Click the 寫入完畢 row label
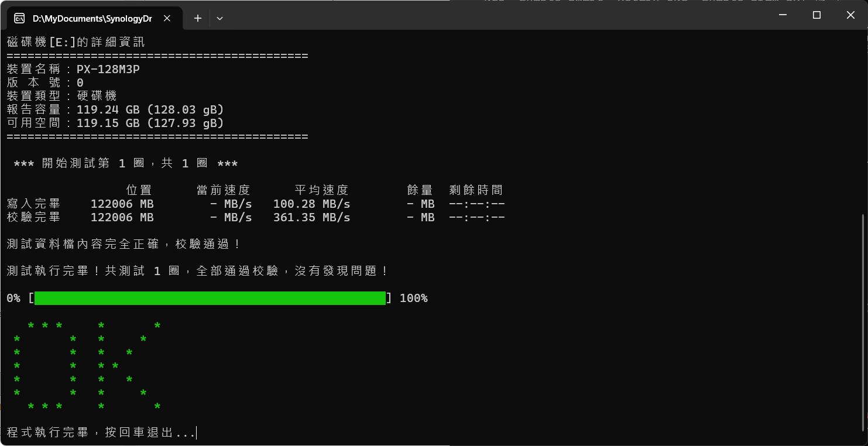The width and height of the screenshot is (868, 446). 33,204
